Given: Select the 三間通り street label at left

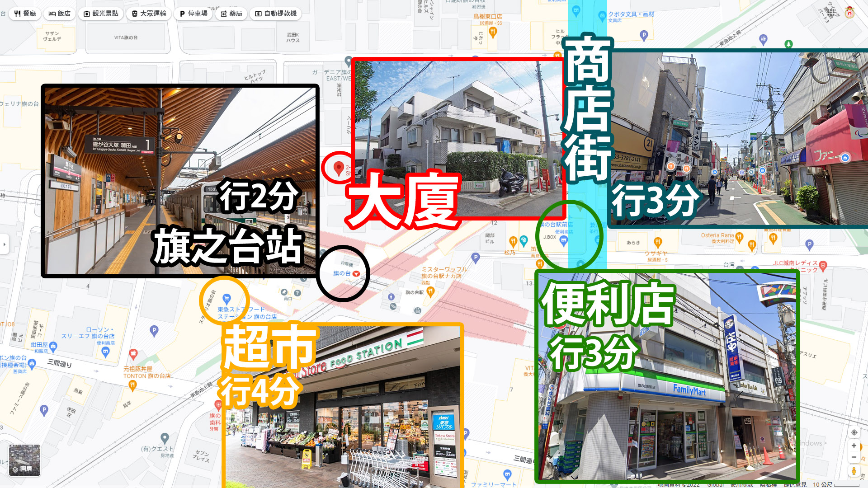Looking at the screenshot, I should coord(59,363).
